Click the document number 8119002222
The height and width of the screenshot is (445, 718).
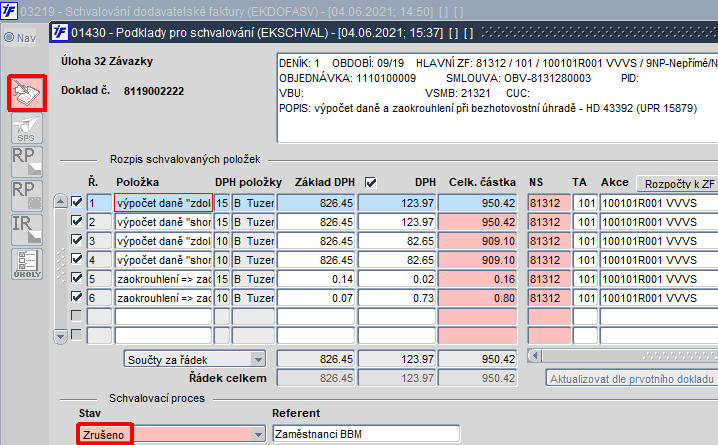coord(154,91)
